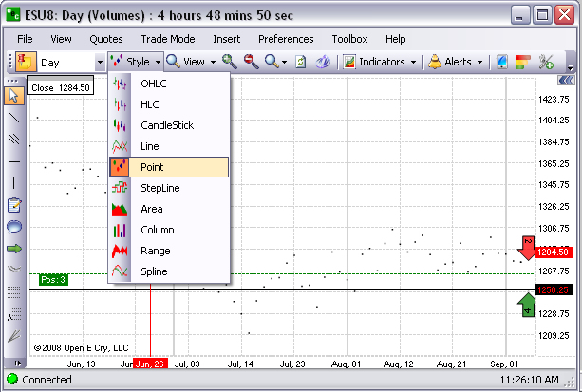The height and width of the screenshot is (392, 582).
Task: Choose the Line chart style
Action: coord(169,146)
